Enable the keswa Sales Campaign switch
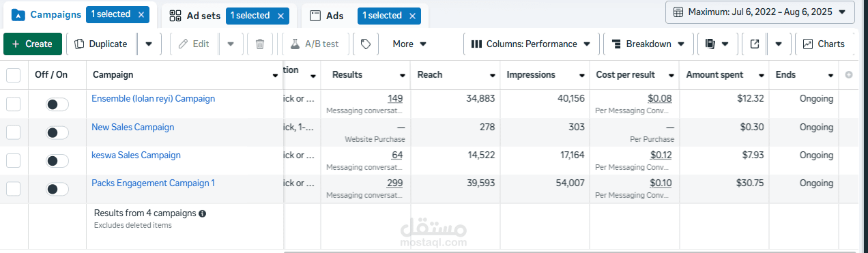Screen dimensions: 868x253 point(57,161)
